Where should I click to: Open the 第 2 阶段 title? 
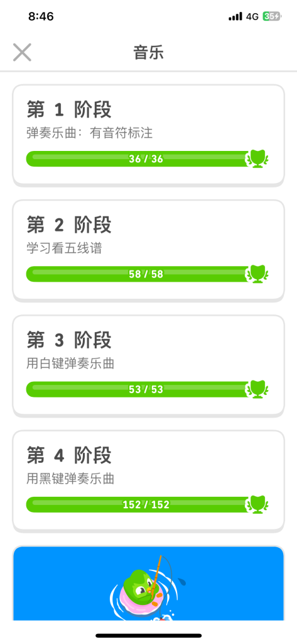tap(69, 226)
